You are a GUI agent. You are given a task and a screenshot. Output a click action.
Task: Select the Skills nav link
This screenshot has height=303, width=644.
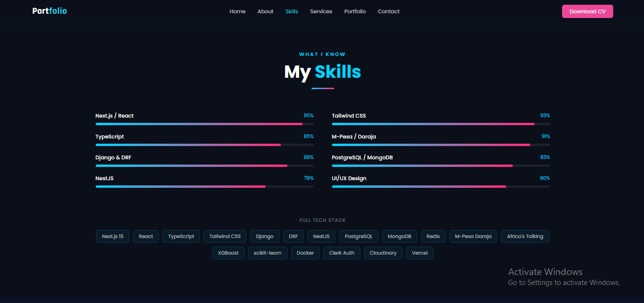click(x=292, y=11)
